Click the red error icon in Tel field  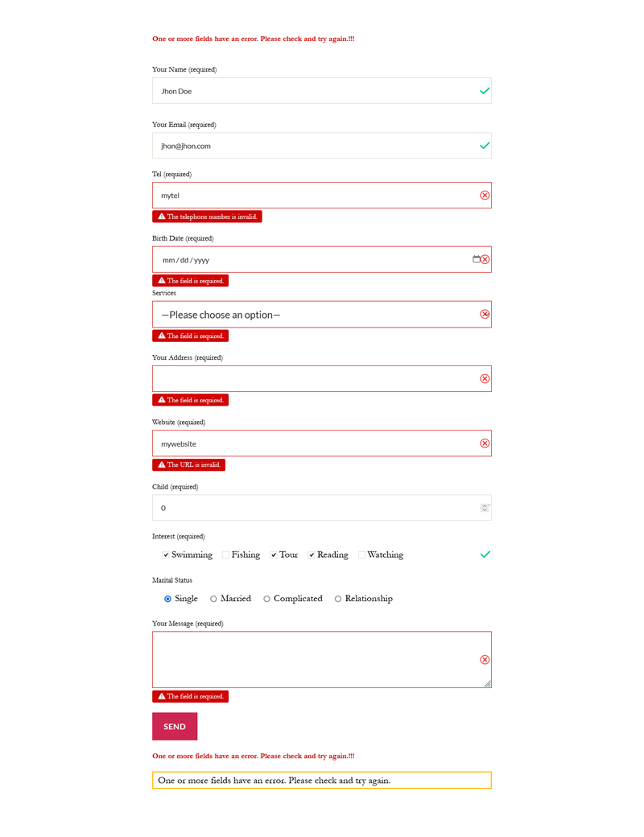click(x=485, y=196)
